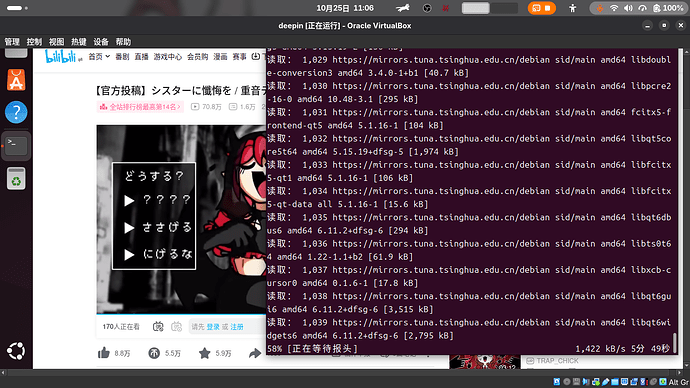Click the danmaku settings icon under the video
The image size is (690, 388).
(176, 326)
